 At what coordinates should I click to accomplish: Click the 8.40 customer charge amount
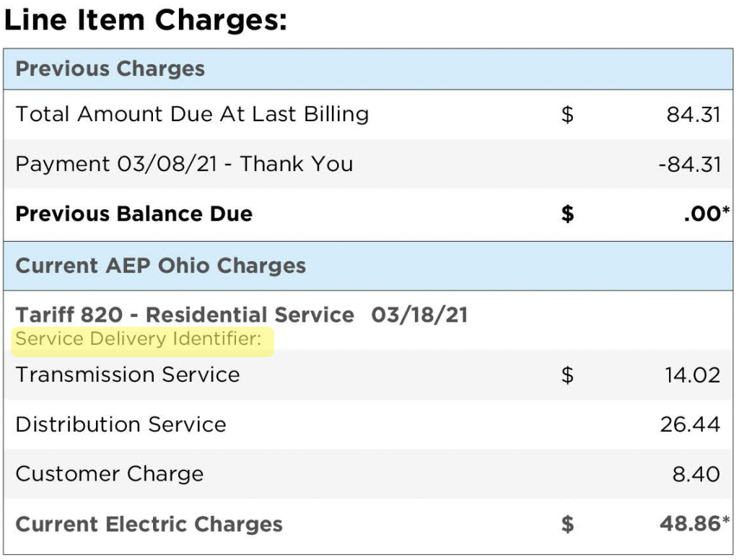click(696, 475)
